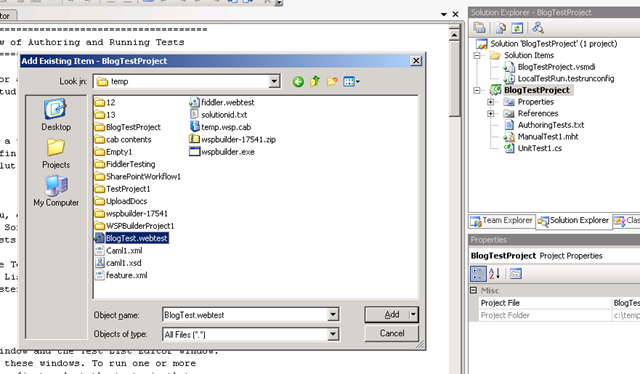The image size is (640, 374).
Task: Select caml1.xsd schema file
Action: pyautogui.click(x=118, y=263)
